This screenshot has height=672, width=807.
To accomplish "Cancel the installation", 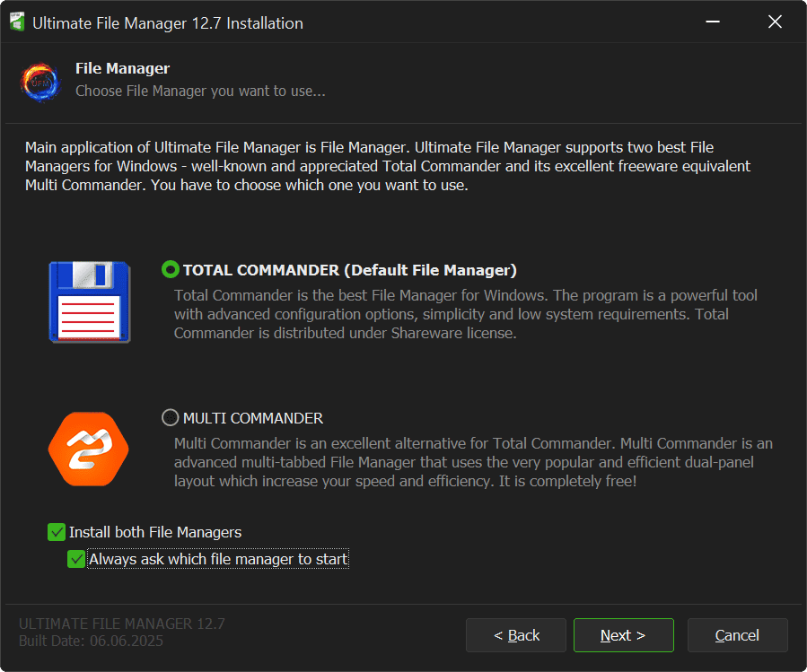I will click(x=737, y=635).
